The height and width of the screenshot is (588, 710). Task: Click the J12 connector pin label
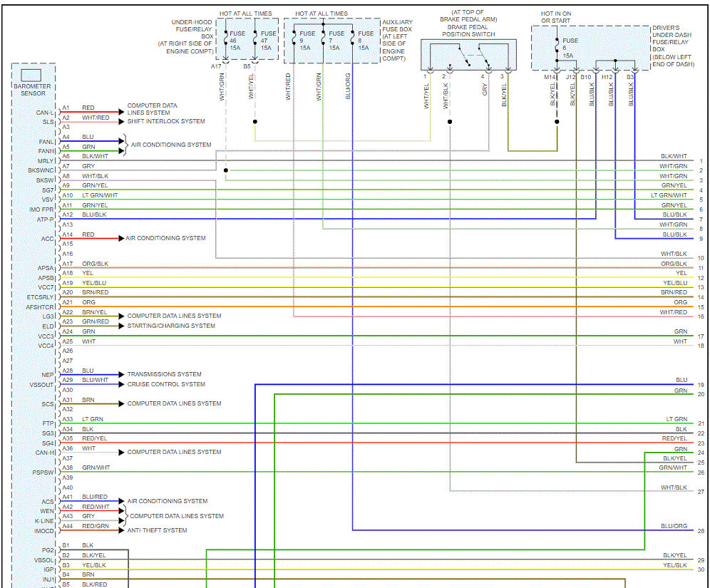pos(570,77)
